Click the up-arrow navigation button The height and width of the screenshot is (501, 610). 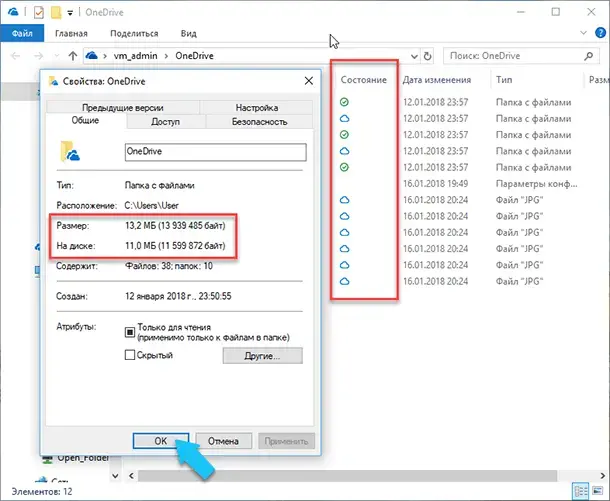pyautogui.click(x=70, y=55)
